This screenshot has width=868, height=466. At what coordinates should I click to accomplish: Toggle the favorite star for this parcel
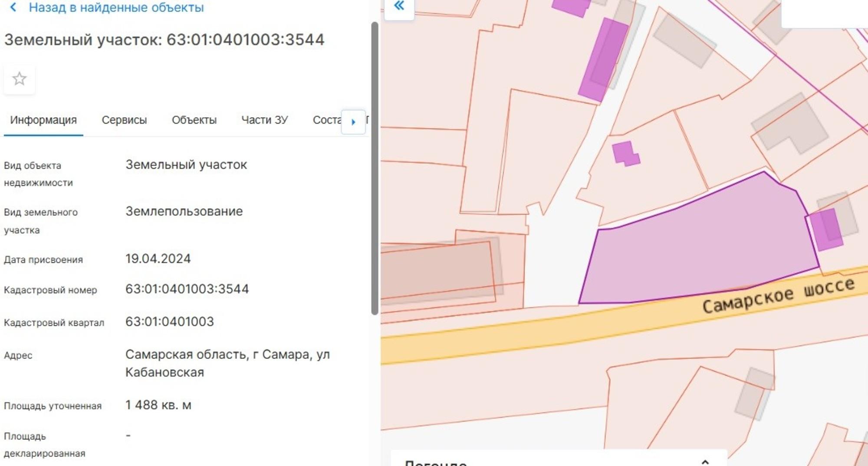coord(19,79)
